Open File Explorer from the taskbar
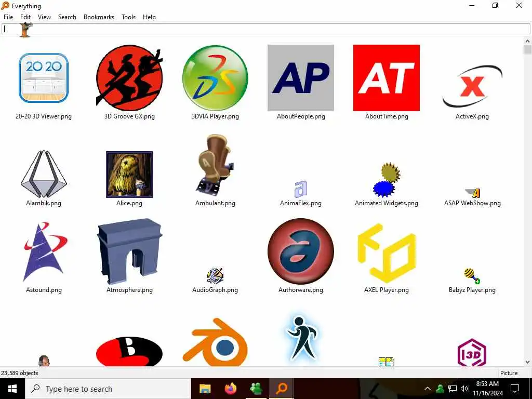This screenshot has height=399, width=532. pos(205,389)
